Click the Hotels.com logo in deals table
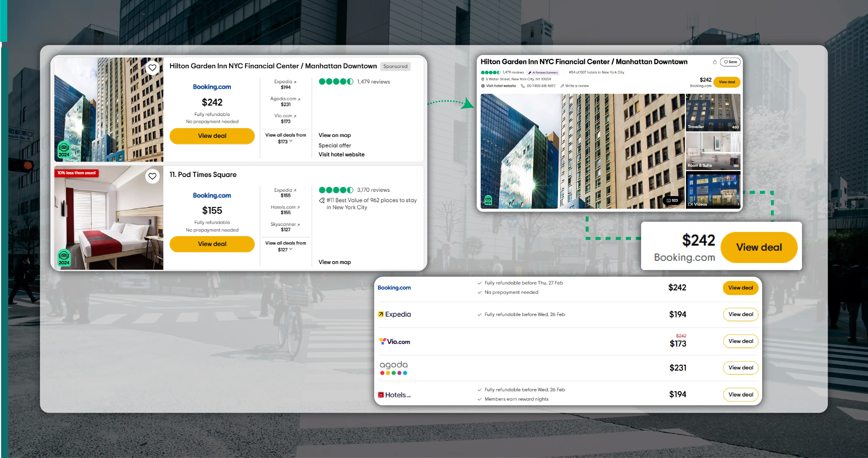 point(394,395)
